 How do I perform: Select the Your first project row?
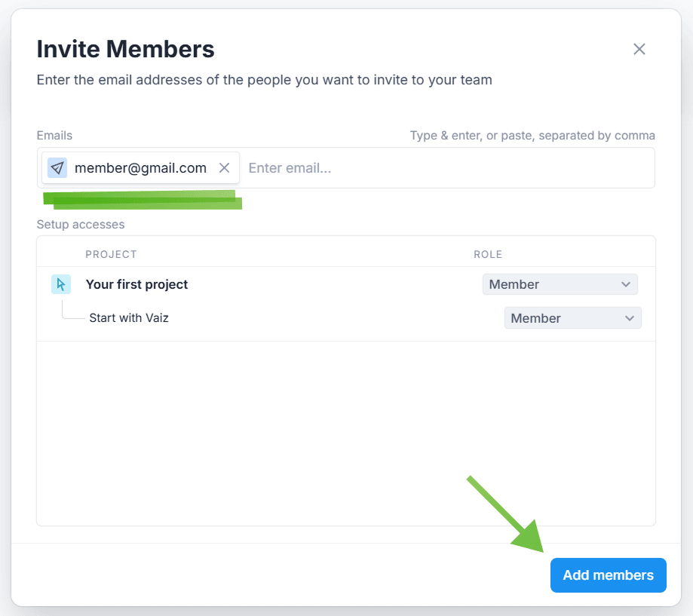click(137, 284)
